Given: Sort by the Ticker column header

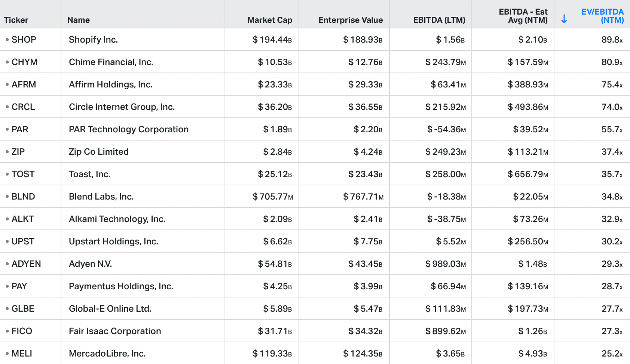Looking at the screenshot, I should 16,20.
